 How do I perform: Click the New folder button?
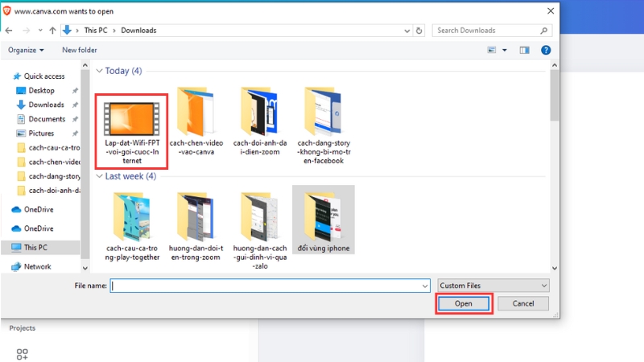80,50
